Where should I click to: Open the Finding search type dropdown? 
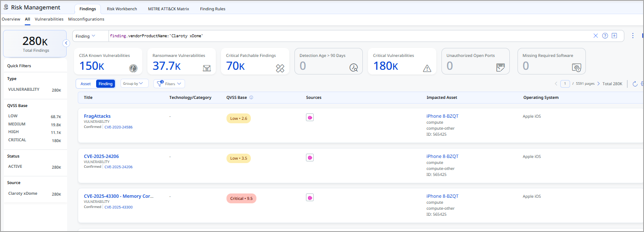[x=85, y=36]
